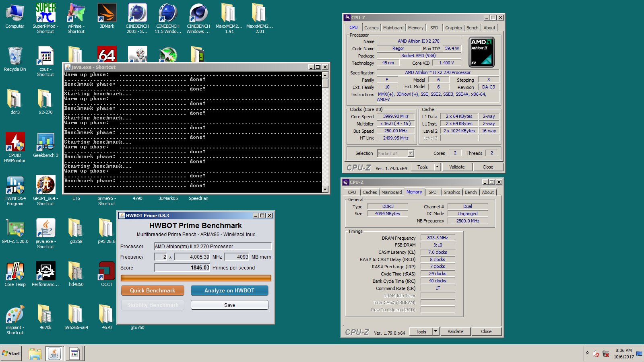Screen dimensions: 644x362
Task: Launch Geekbench 3 icon
Action: [45, 145]
